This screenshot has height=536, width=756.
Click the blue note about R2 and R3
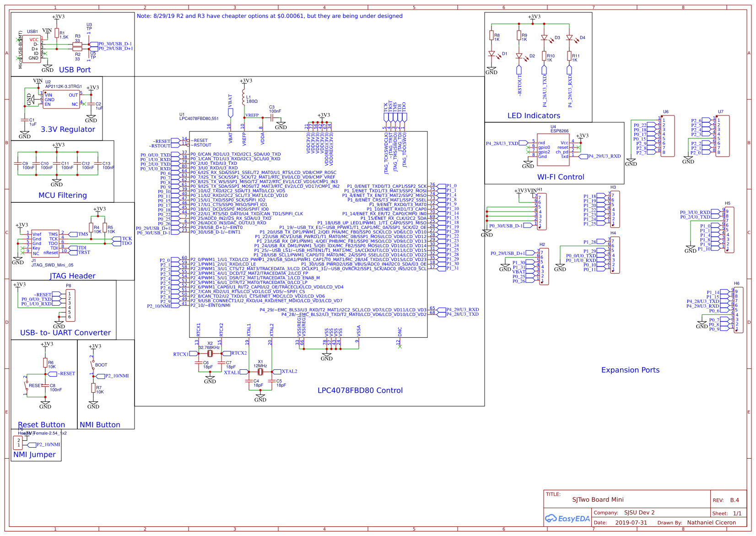click(270, 16)
